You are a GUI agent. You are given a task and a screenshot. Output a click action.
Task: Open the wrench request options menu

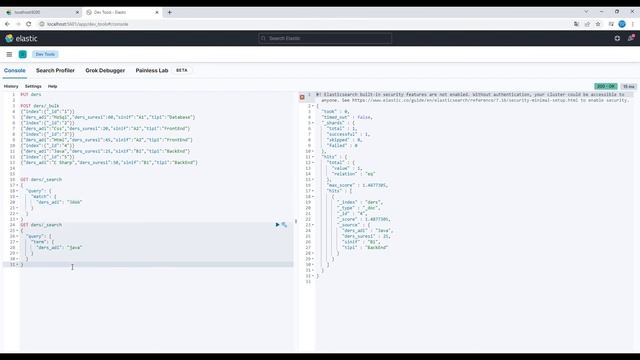[x=284, y=225]
